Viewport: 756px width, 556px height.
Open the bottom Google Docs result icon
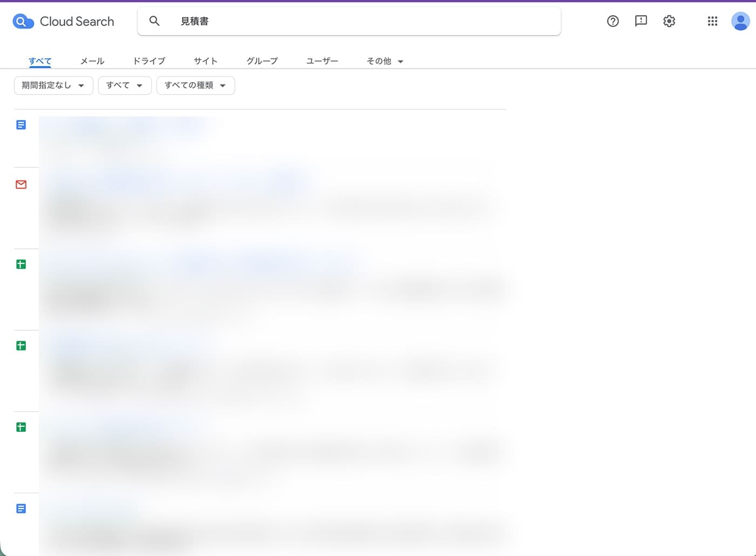point(21,508)
